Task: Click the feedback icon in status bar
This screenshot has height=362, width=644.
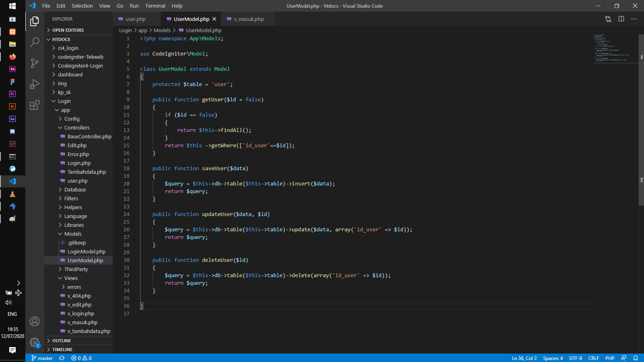Action: (x=623, y=358)
